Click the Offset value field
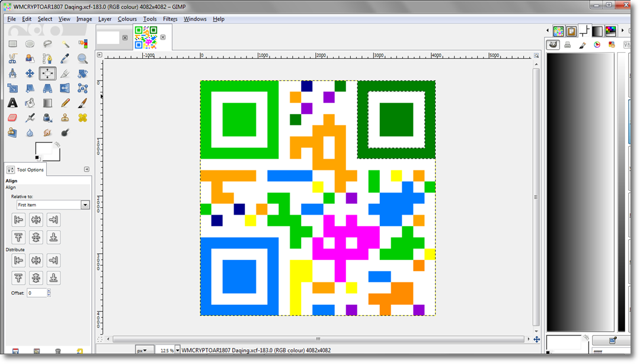The width and height of the screenshot is (640, 364). 37,292
